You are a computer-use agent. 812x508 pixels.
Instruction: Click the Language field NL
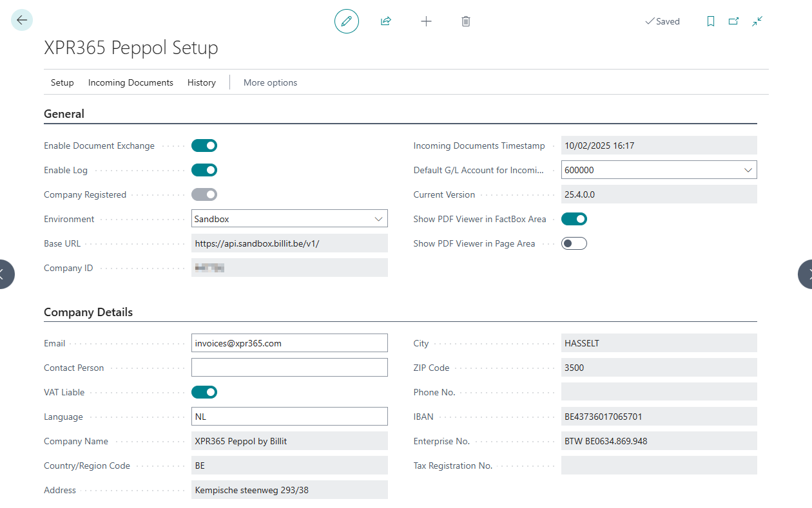click(289, 417)
